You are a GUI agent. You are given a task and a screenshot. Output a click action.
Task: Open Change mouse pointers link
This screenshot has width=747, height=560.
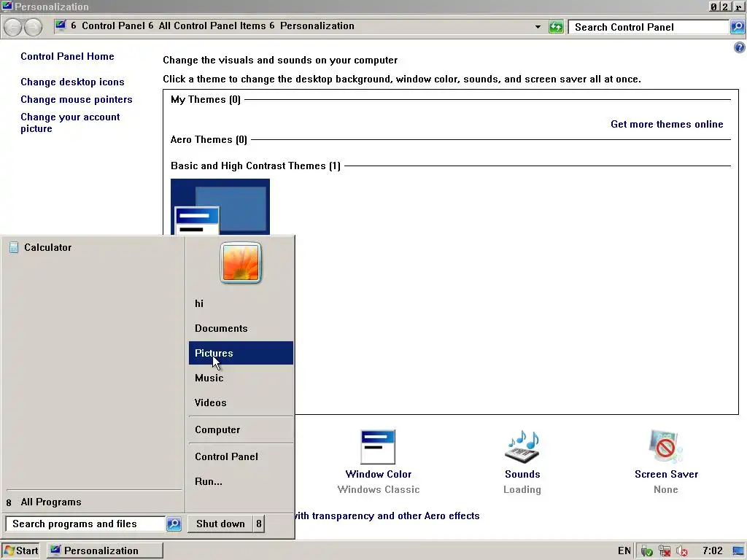coord(76,99)
